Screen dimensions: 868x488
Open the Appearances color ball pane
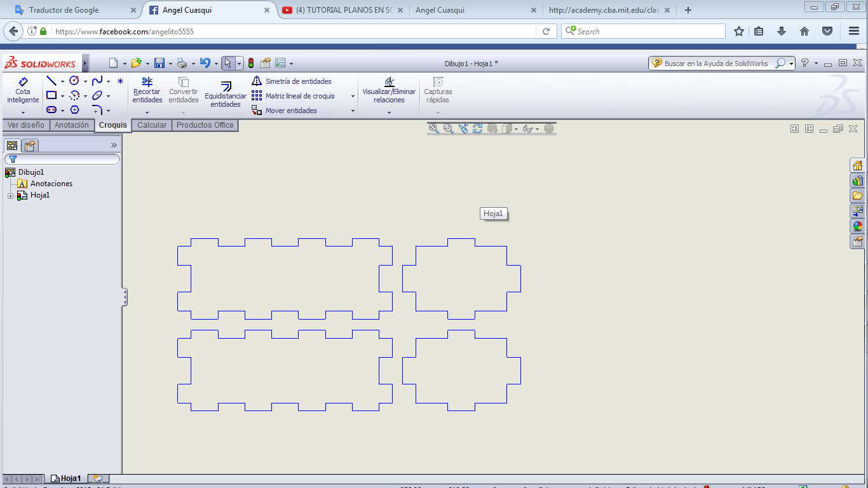click(x=858, y=226)
